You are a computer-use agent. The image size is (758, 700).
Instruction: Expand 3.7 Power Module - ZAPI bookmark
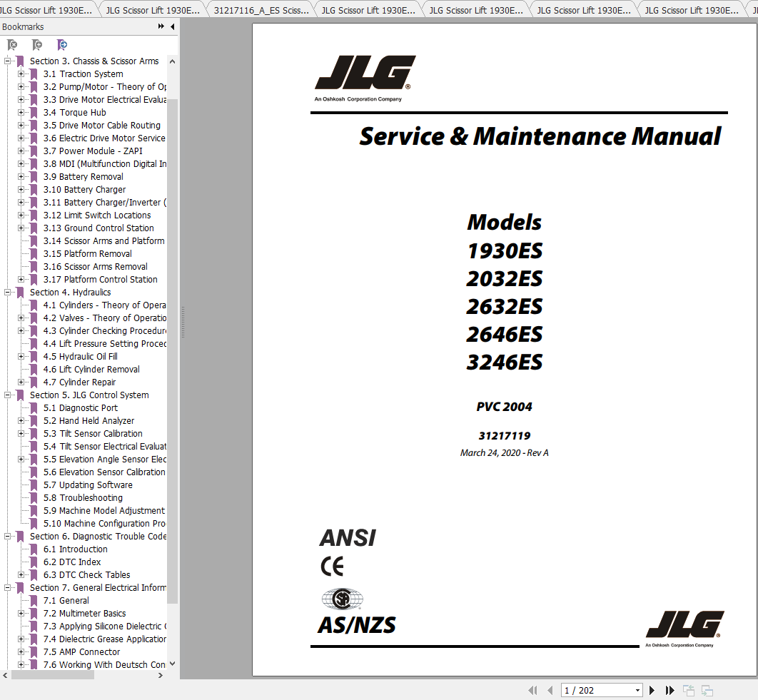pyautogui.click(x=21, y=151)
